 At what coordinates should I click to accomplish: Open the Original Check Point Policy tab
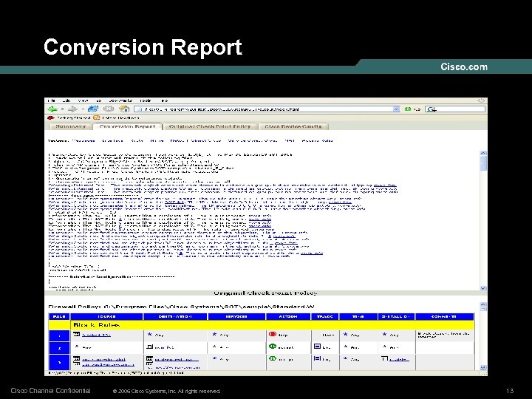coord(210,126)
